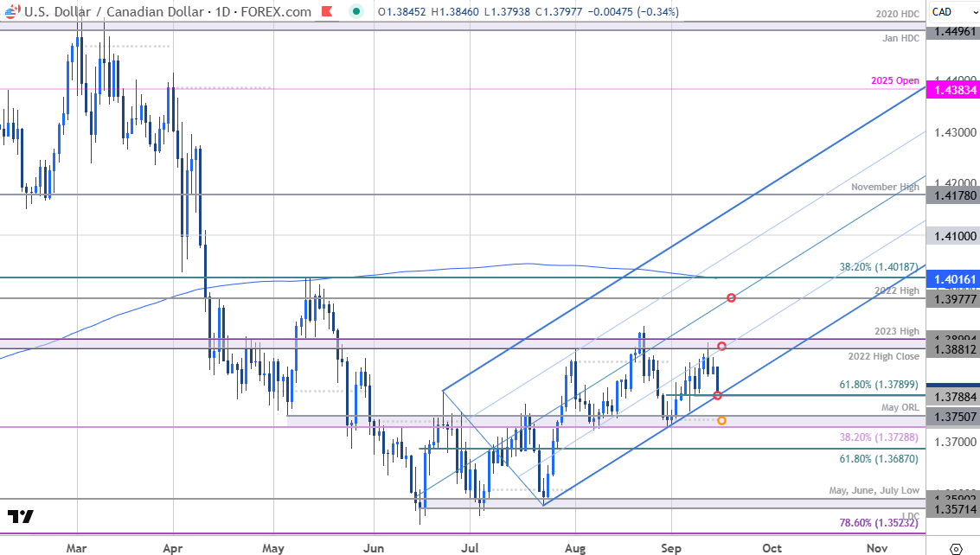
Task: Select the '2023 High' annotation label
Action: (x=897, y=331)
